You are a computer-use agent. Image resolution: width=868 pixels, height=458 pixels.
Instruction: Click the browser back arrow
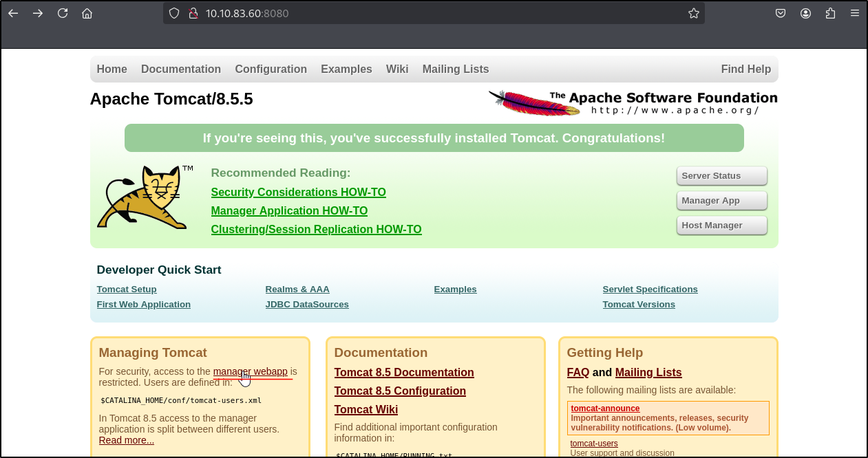(x=13, y=13)
